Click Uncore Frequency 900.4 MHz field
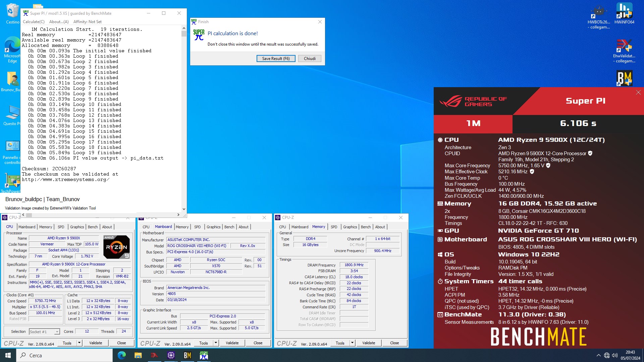Viewport: 644px width, 362px height. click(382, 251)
